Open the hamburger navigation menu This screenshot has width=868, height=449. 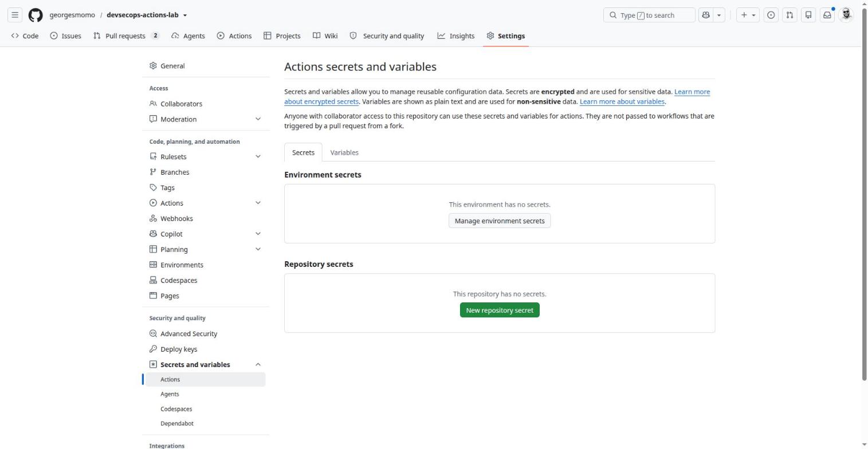[x=15, y=15]
